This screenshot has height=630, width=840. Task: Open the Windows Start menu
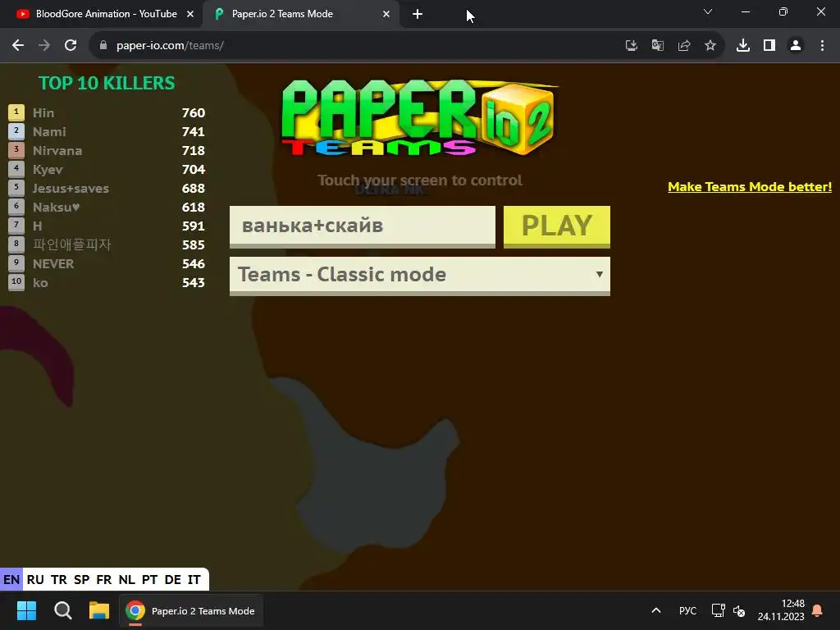pos(26,610)
